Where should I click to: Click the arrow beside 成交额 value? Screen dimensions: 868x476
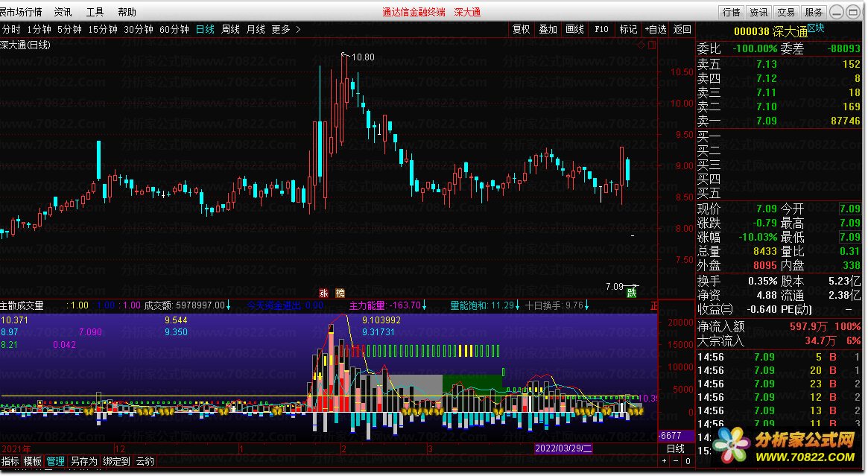pos(229,305)
